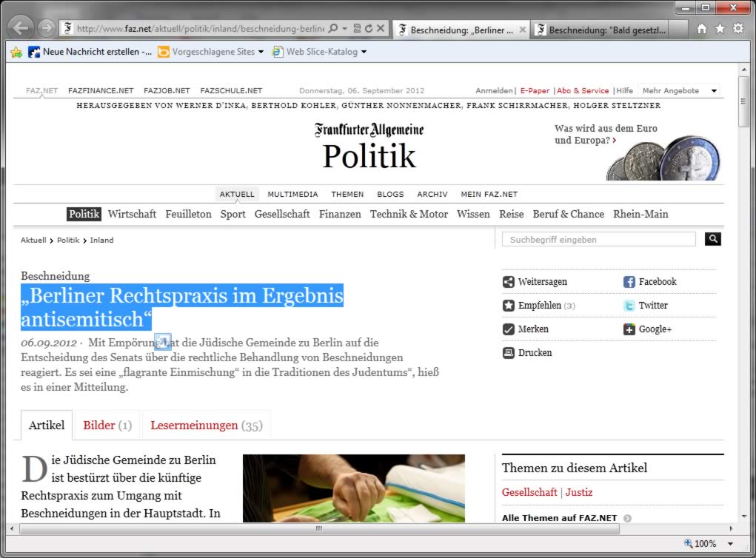This screenshot has width=756, height=558.
Task: Click the Empfehlen star icon
Action: coord(508,306)
